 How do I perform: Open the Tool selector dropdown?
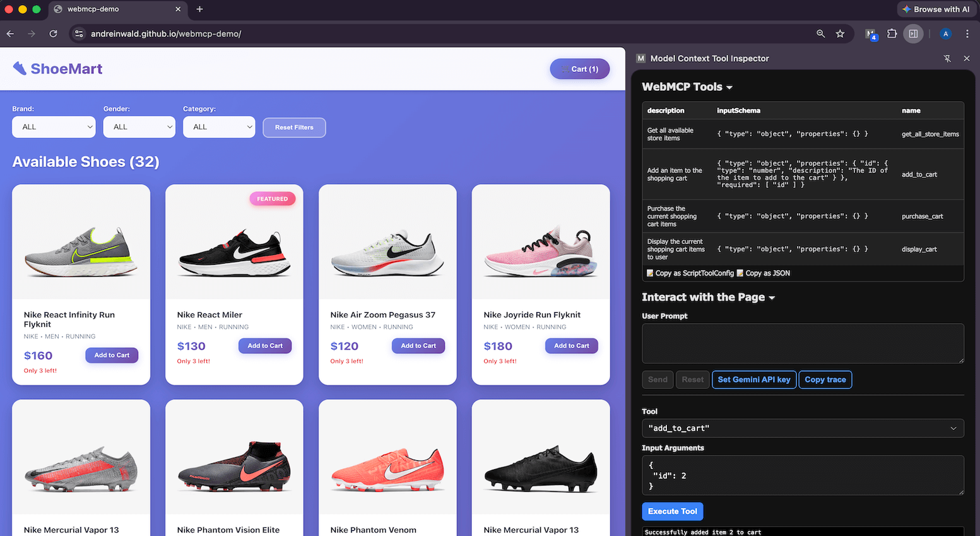click(803, 428)
